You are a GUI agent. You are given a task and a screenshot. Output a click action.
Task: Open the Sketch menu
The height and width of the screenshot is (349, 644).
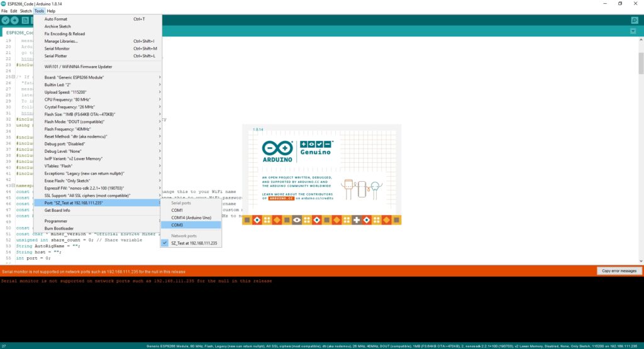25,11
